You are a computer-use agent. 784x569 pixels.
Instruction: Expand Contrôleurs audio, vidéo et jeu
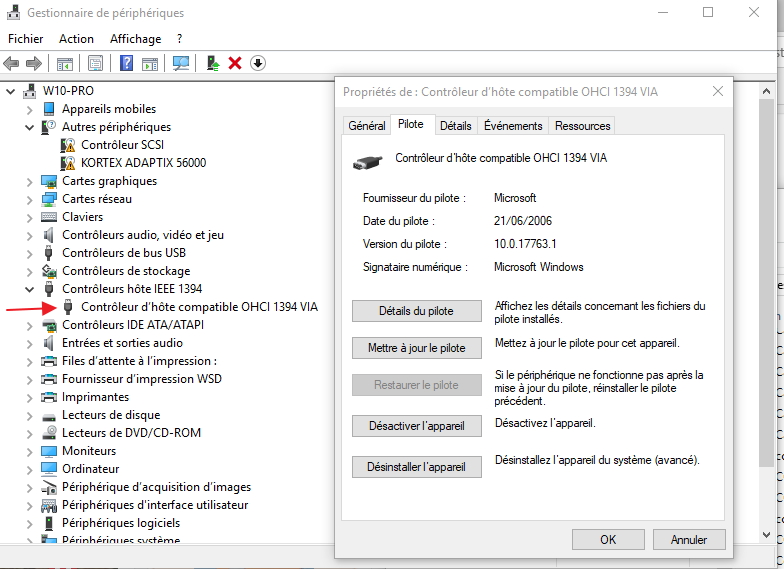[x=30, y=236]
